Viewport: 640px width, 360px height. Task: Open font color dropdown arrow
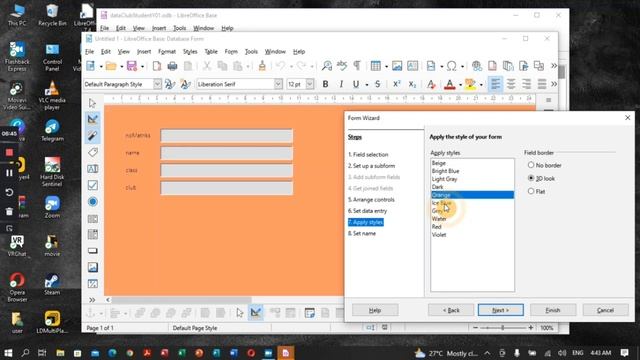460,84
